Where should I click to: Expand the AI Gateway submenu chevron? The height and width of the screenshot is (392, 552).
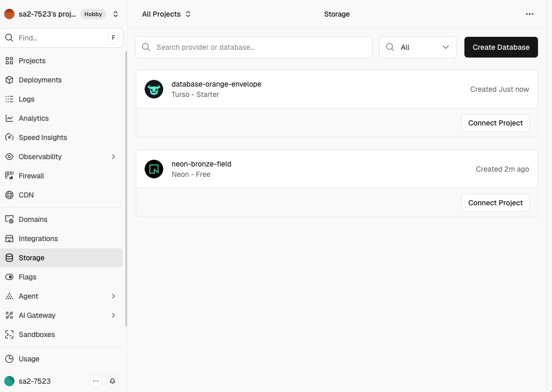(x=114, y=315)
